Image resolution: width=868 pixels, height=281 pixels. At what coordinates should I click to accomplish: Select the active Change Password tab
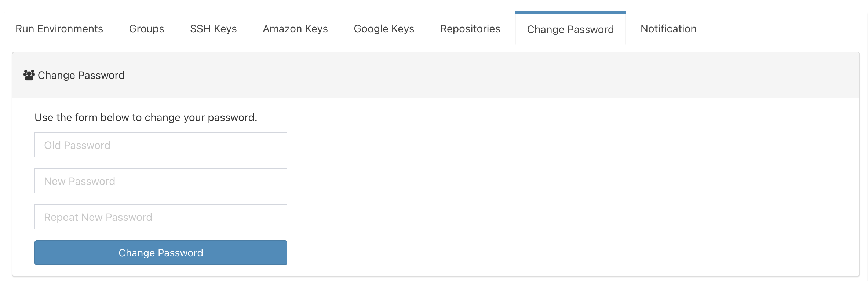point(570,29)
